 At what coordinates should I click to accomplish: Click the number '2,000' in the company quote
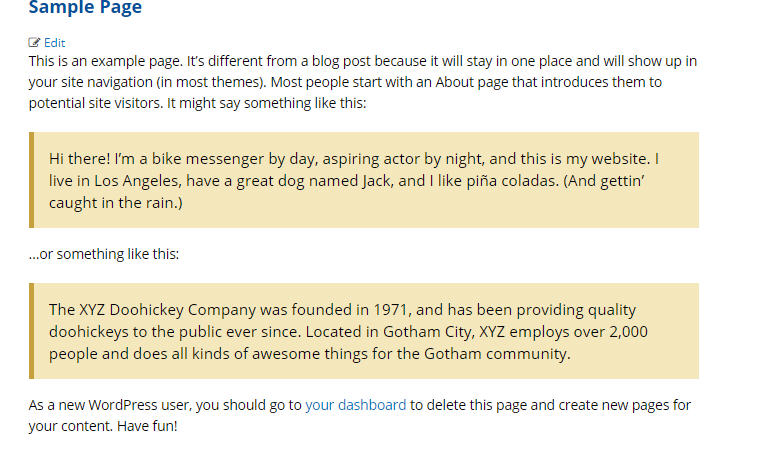click(628, 332)
